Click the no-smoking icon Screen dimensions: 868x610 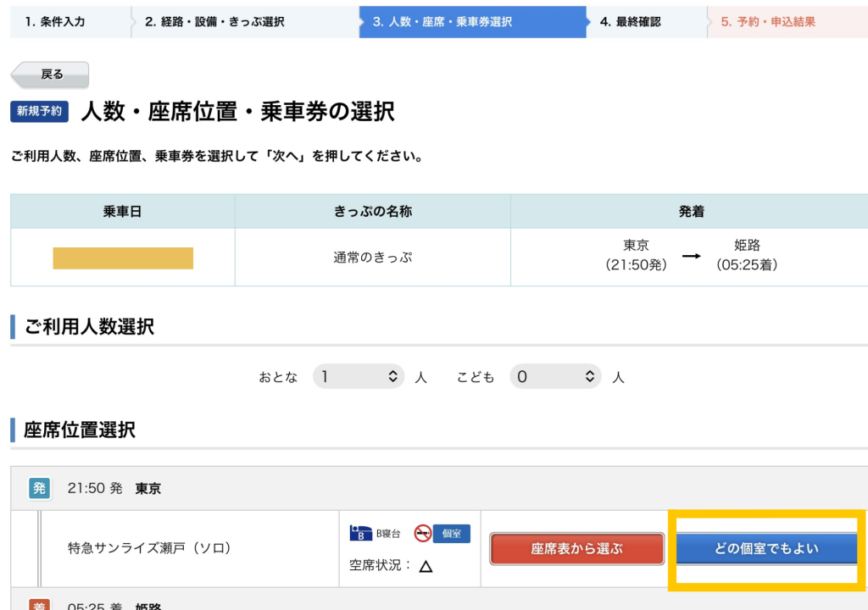(423, 534)
